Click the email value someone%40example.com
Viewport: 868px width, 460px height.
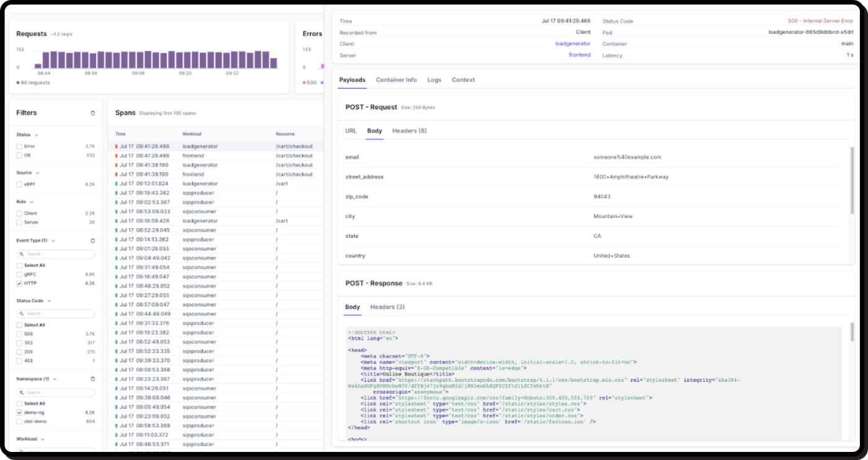point(627,157)
